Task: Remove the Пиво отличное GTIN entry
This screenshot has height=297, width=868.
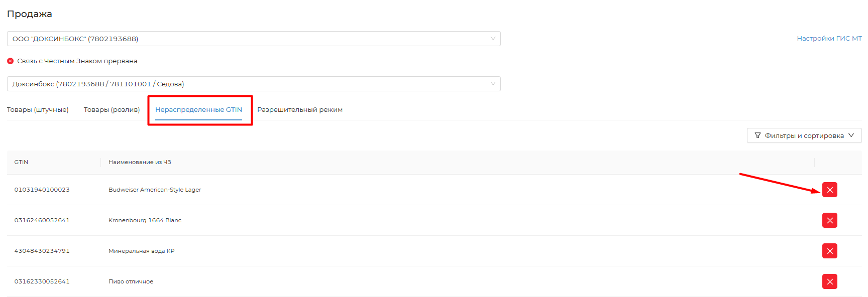Action: click(829, 281)
